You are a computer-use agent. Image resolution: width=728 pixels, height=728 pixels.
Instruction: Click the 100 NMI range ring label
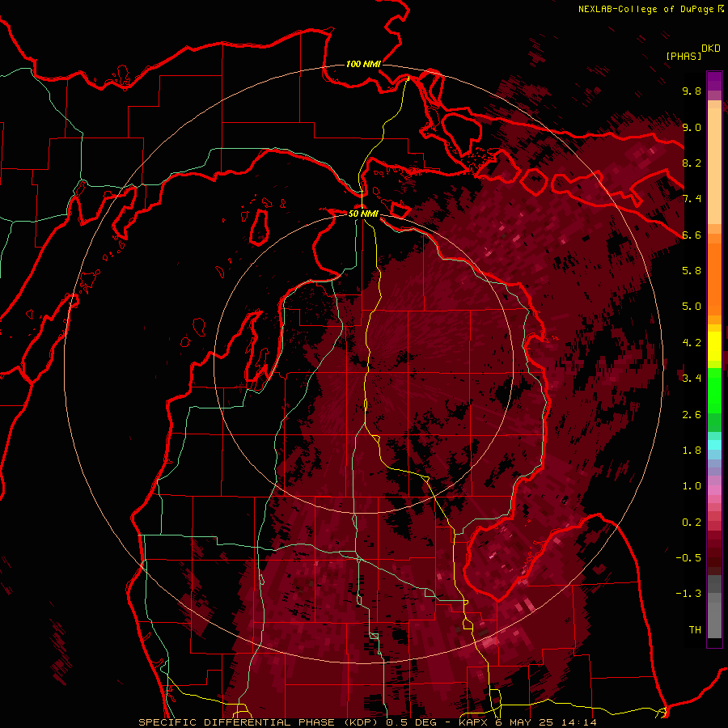click(363, 64)
